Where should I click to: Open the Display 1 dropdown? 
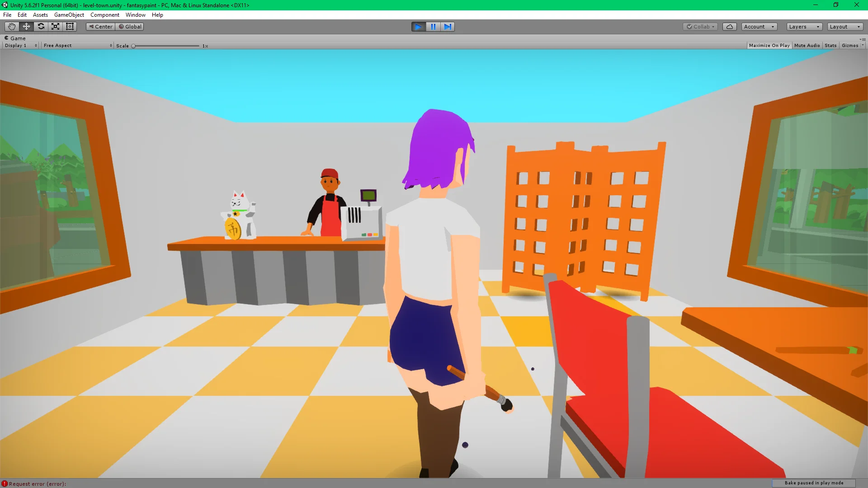pos(21,46)
